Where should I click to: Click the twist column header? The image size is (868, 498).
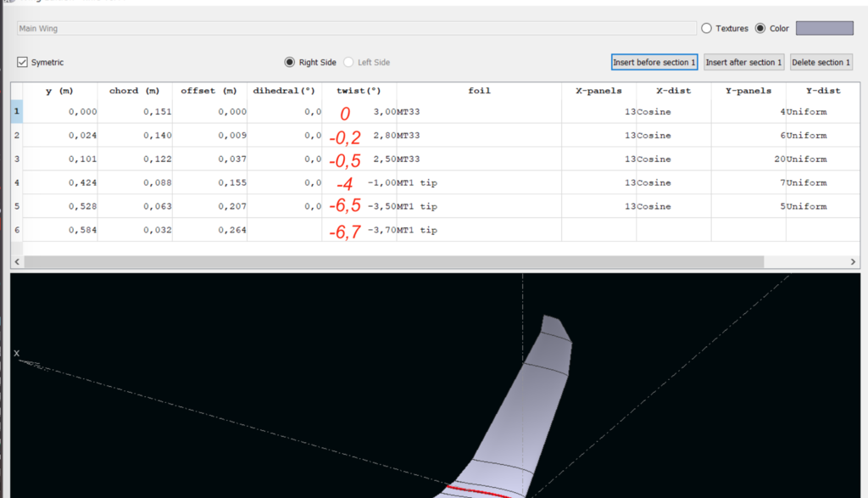(x=359, y=91)
